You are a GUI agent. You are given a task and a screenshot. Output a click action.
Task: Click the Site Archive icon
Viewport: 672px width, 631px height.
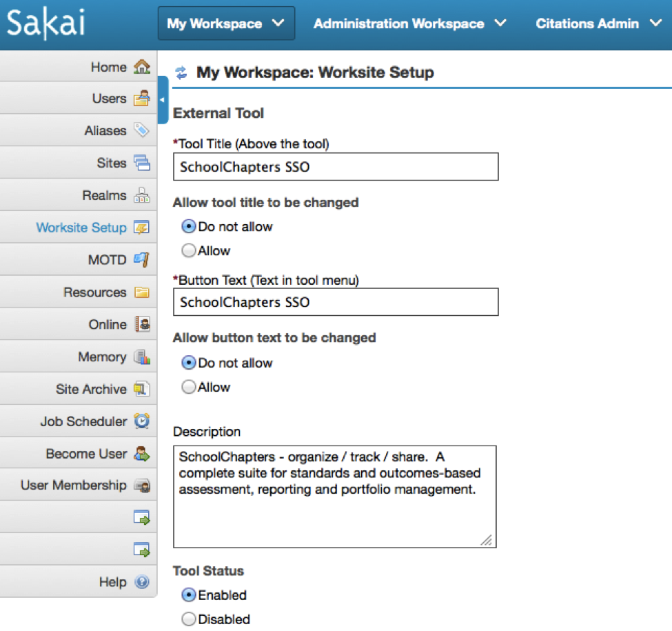point(142,389)
